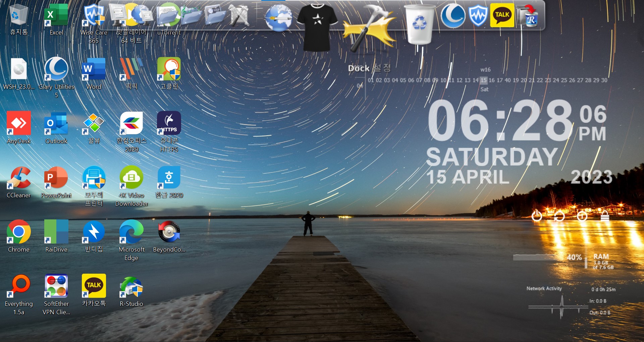Click the 15 APRIL date text
This screenshot has height=342, width=644.
point(468,177)
